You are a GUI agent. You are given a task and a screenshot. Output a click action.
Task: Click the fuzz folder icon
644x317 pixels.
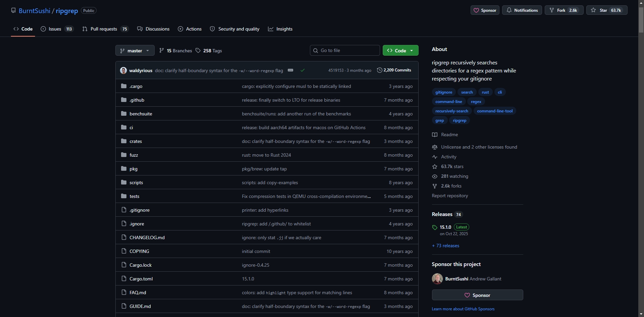[124, 155]
